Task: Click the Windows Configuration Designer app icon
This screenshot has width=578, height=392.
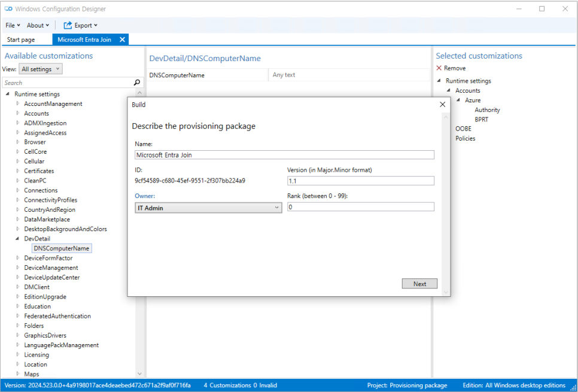Action: point(8,9)
